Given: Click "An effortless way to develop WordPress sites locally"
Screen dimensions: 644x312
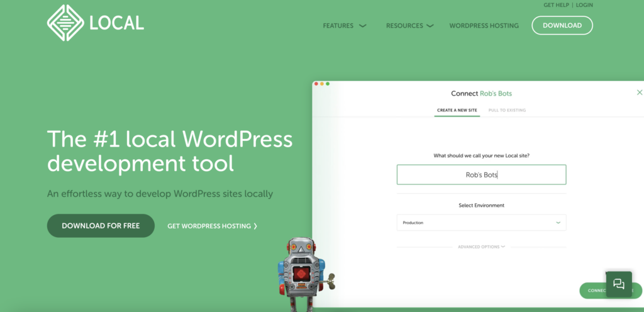Looking at the screenshot, I should pyautogui.click(x=160, y=194).
